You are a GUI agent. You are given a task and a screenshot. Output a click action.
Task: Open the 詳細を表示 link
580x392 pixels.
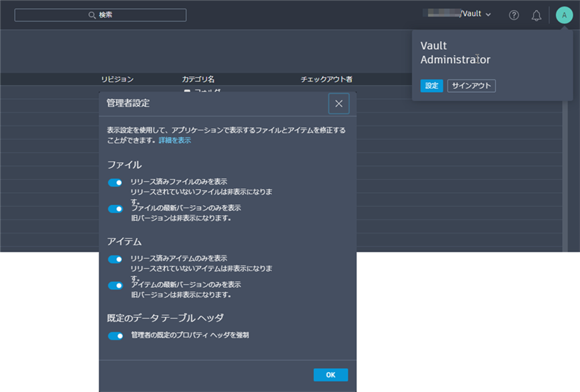(x=175, y=140)
